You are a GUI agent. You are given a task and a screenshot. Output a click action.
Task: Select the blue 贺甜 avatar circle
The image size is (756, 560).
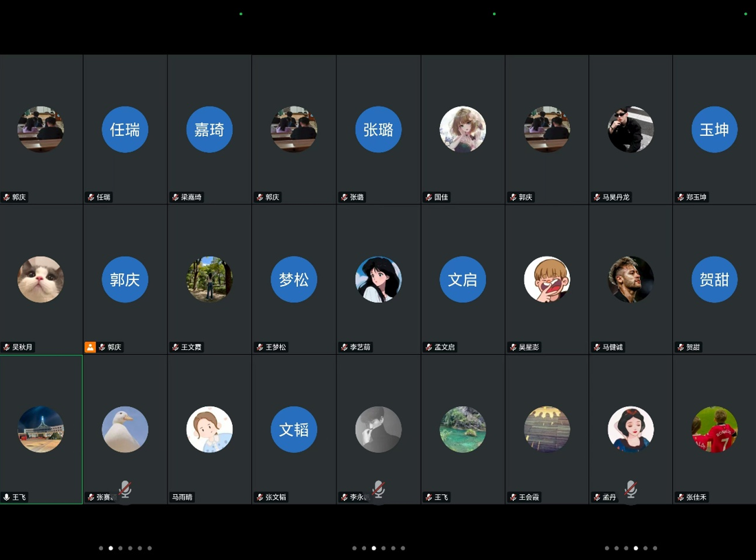(714, 279)
